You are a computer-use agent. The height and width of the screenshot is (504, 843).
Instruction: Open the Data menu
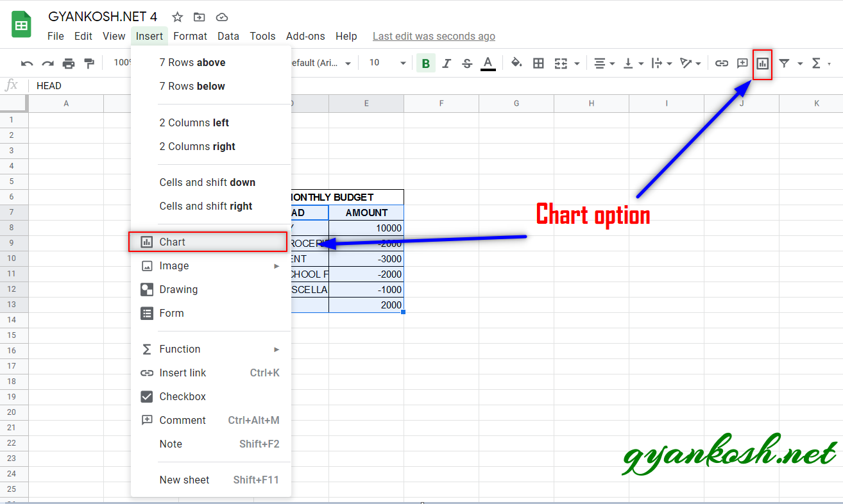point(228,36)
